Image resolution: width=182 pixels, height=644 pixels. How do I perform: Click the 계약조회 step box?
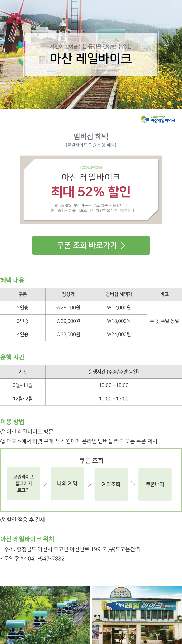(111, 484)
